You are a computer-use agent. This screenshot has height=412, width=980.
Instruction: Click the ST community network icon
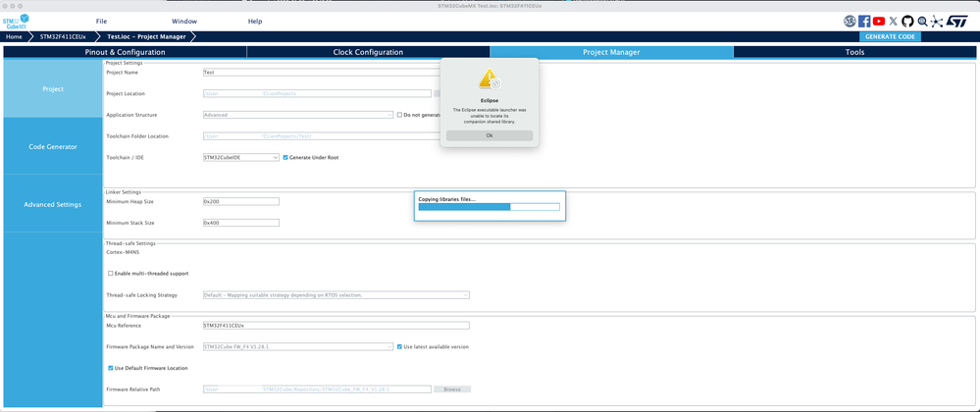click(936, 22)
